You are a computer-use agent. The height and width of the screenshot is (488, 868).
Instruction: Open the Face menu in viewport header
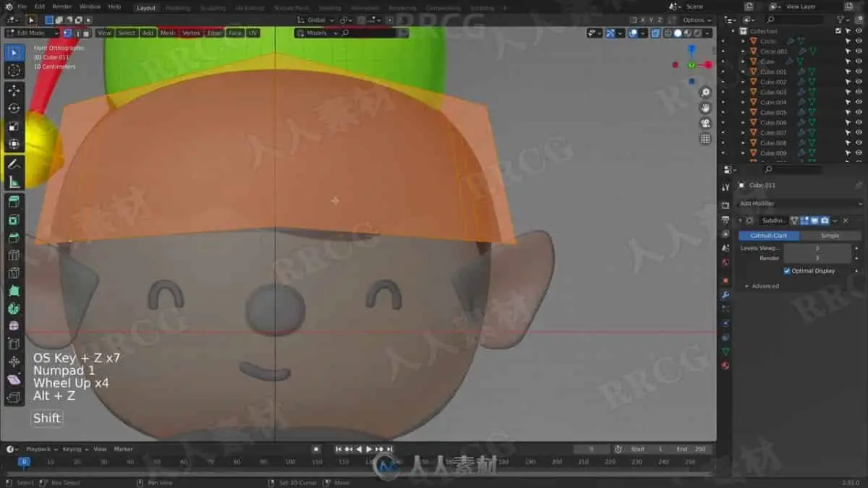click(235, 33)
